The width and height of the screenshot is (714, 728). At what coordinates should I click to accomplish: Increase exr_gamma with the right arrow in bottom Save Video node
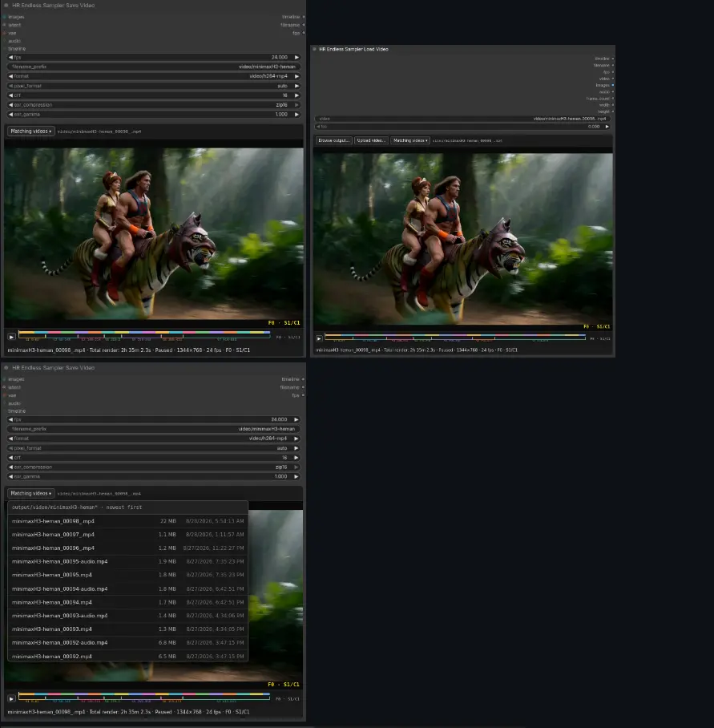point(297,476)
